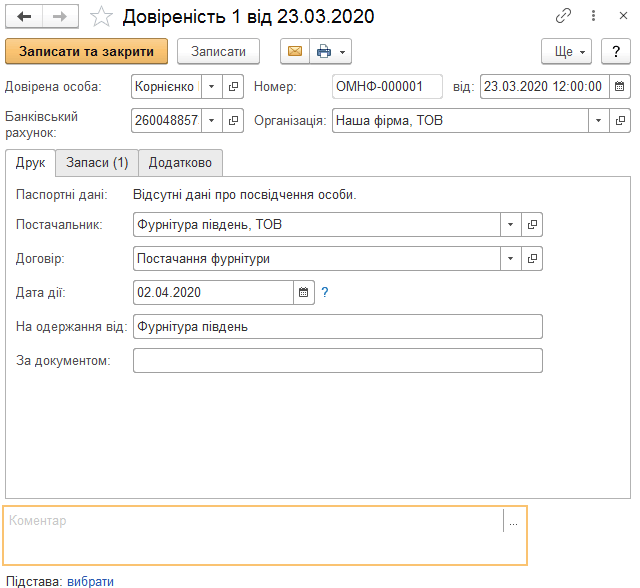Close the Довіреність form
This screenshot has width=640, height=588.
(623, 16)
